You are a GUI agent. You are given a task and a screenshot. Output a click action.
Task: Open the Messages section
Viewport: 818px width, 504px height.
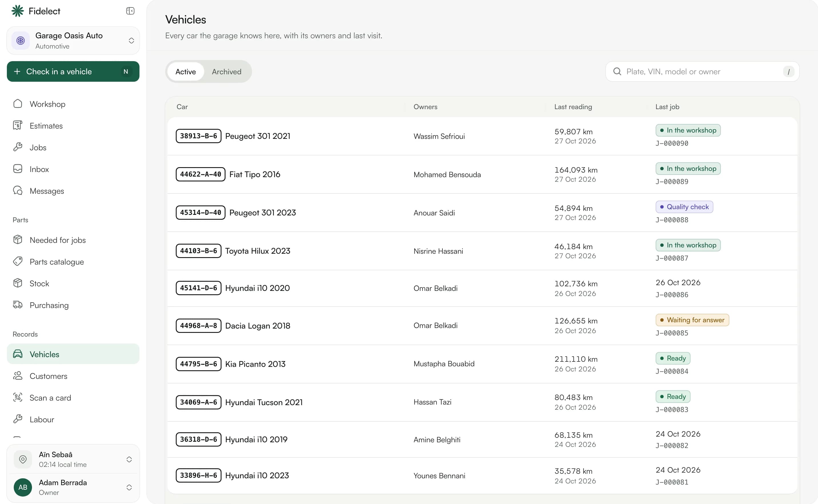[x=73, y=191]
